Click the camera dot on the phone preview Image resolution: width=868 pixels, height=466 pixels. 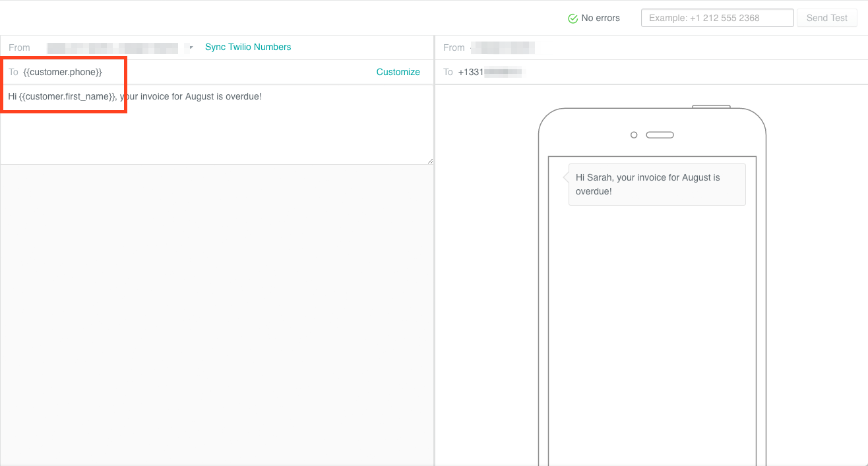pyautogui.click(x=633, y=134)
